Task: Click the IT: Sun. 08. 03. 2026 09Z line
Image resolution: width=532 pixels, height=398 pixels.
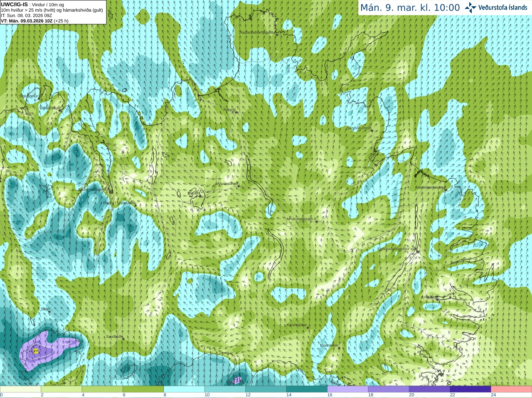Action: 26,15
